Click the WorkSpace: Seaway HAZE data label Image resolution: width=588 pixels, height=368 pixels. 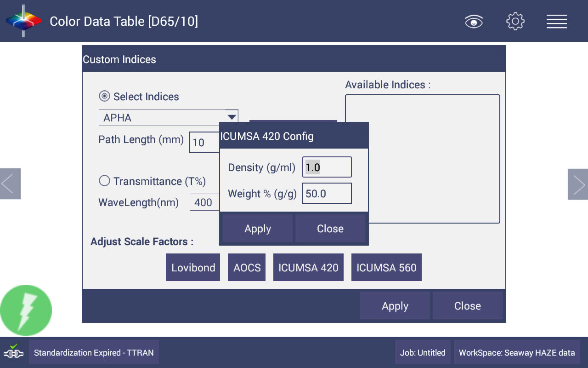pos(517,353)
